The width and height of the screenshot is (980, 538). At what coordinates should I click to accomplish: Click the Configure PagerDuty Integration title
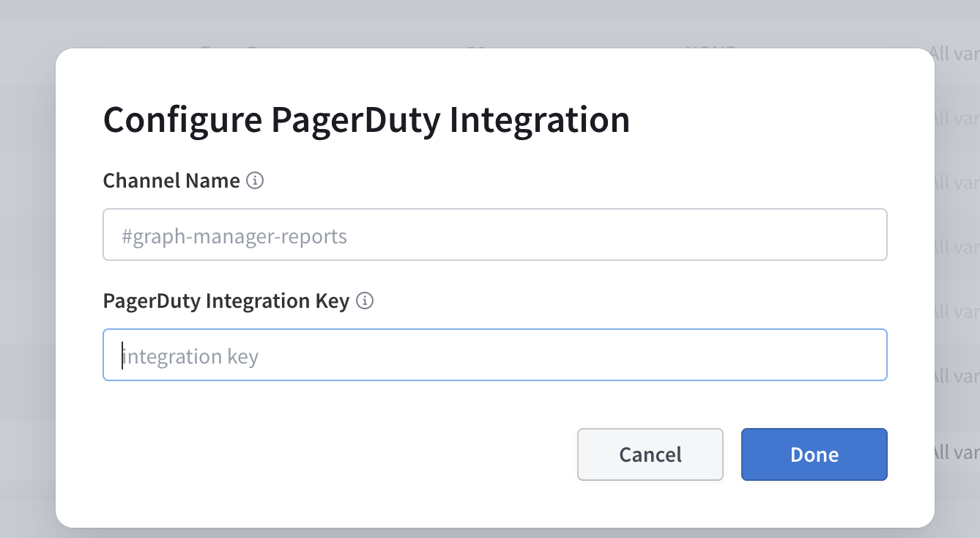pos(366,119)
